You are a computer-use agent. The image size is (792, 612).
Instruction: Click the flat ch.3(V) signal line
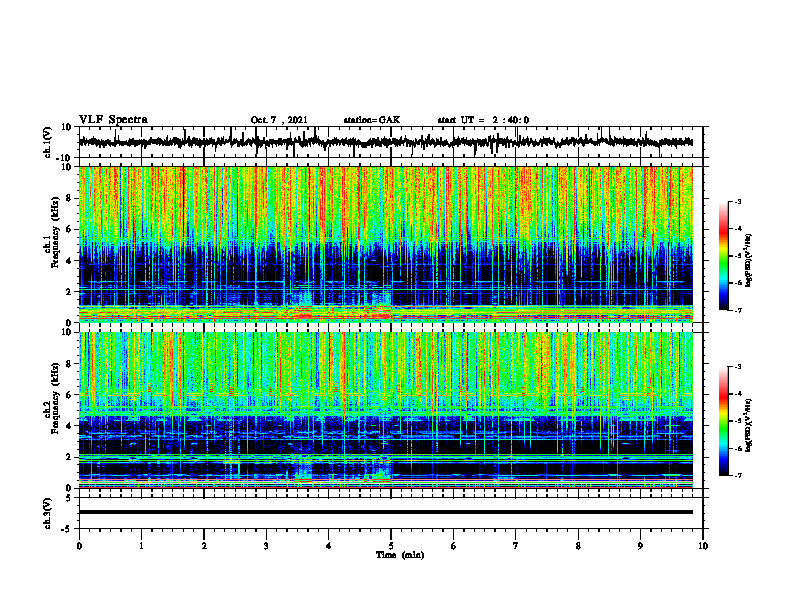[x=386, y=512]
